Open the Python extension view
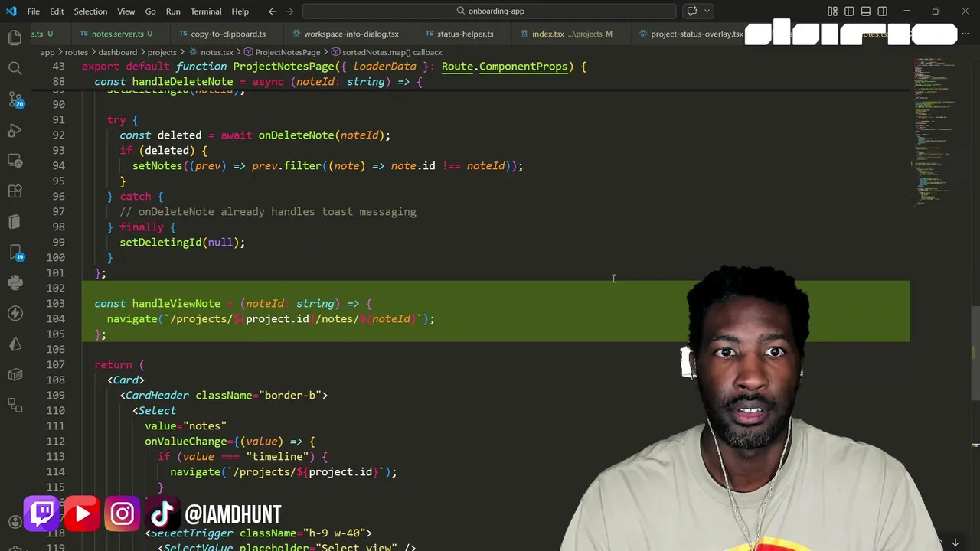The image size is (980, 551). pyautogui.click(x=15, y=283)
